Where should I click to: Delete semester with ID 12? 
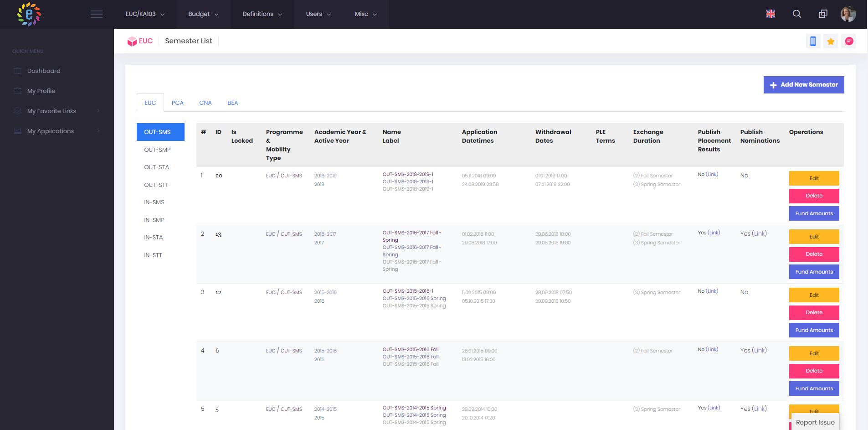tap(814, 312)
